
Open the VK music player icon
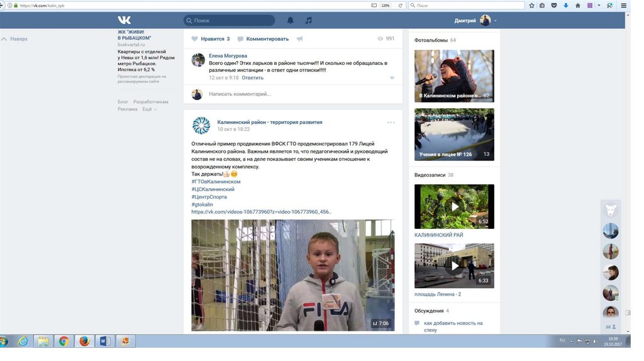(308, 20)
